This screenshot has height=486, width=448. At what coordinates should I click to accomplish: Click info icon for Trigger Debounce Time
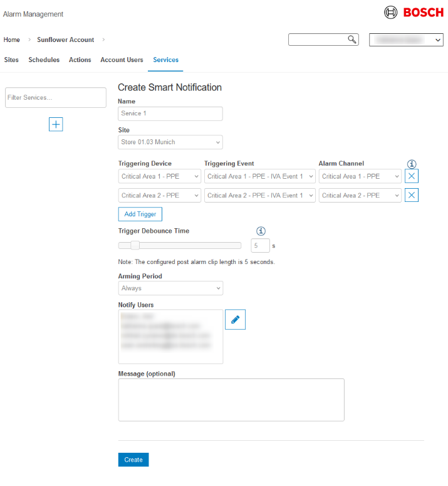click(261, 231)
